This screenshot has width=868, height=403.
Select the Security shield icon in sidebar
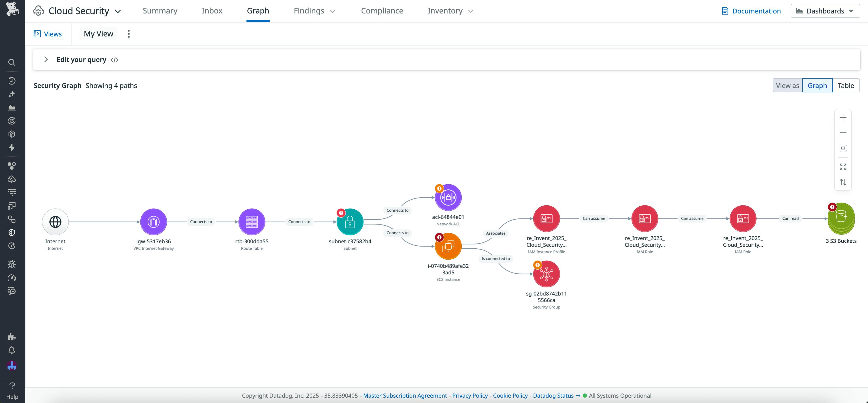point(12,232)
